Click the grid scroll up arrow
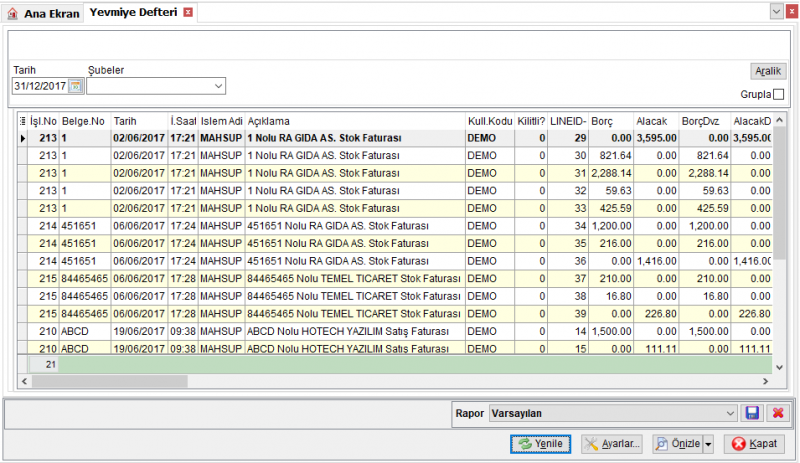800x463 pixels. (779, 120)
